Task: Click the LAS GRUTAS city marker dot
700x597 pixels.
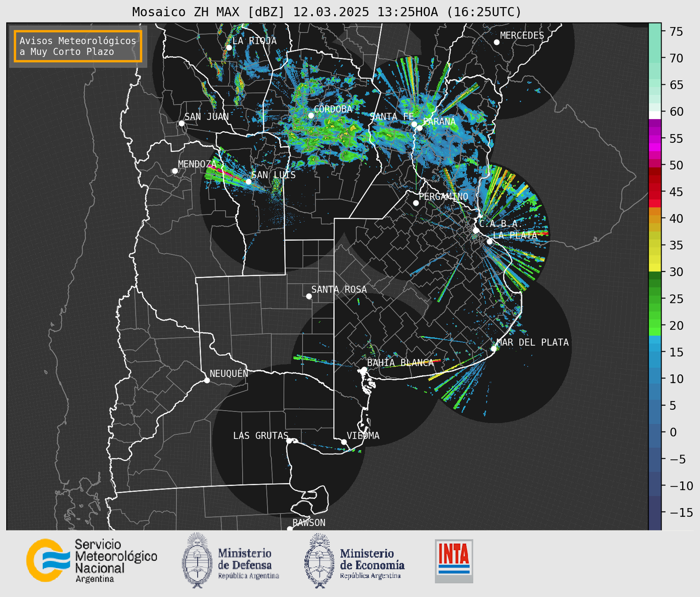Action: click(289, 440)
